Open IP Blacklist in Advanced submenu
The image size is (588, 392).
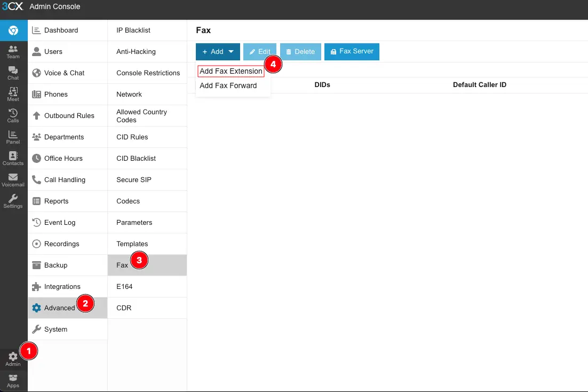(x=133, y=30)
